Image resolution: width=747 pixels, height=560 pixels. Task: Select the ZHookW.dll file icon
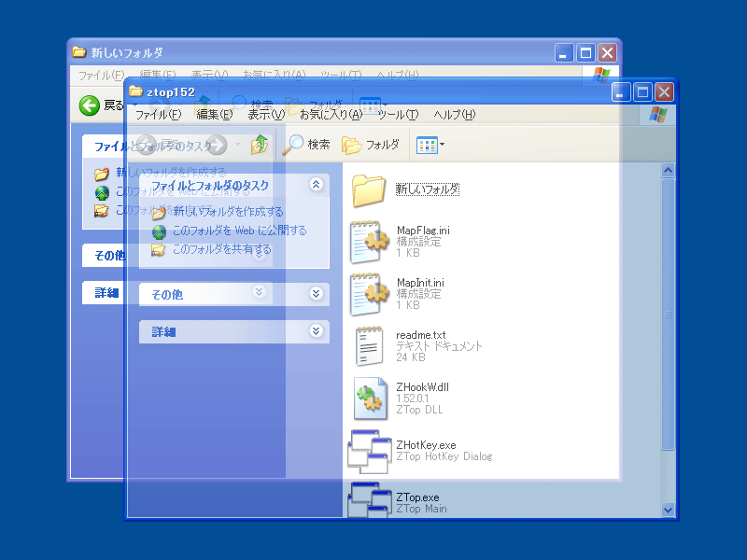click(371, 399)
